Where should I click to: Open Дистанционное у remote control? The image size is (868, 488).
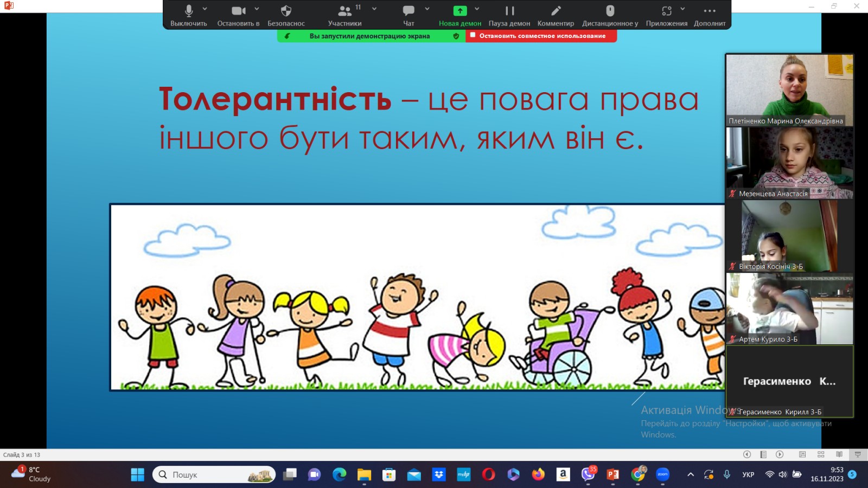(610, 15)
